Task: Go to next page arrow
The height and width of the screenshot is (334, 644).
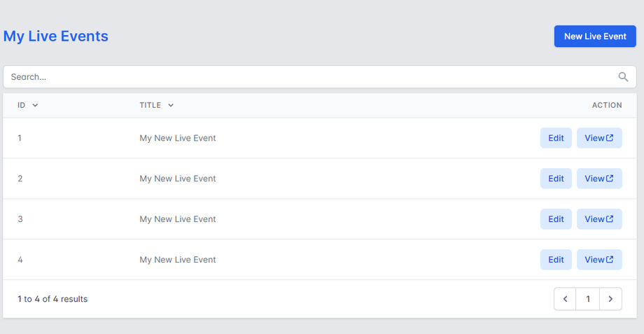Action: tap(610, 299)
